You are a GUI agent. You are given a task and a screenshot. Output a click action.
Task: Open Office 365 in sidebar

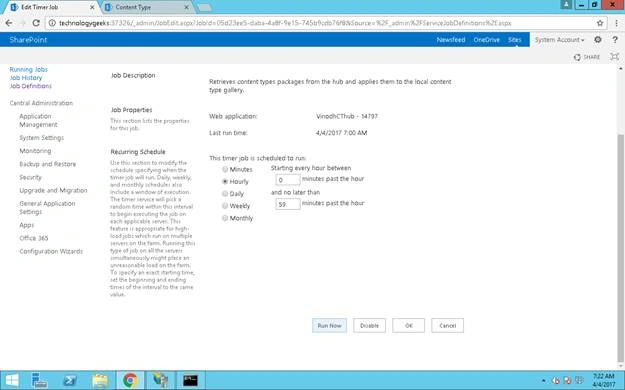[33, 238]
